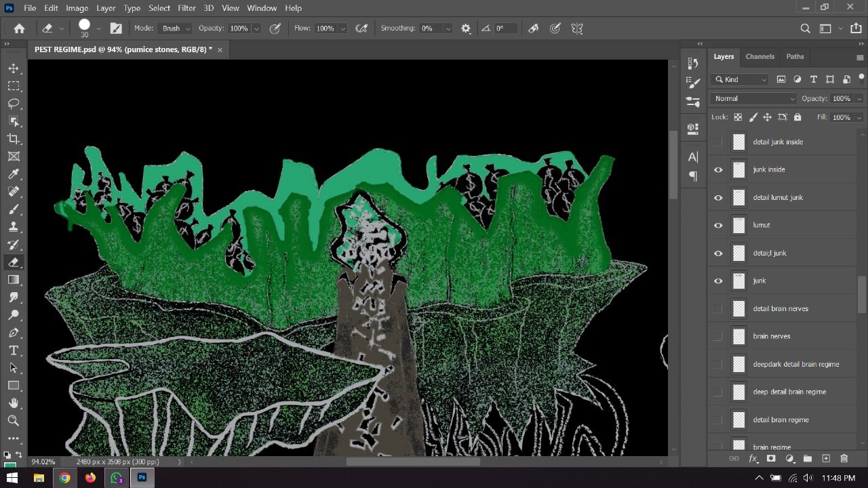Open layer blend mode Normal dropdown
The height and width of the screenshot is (488, 868).
[754, 98]
